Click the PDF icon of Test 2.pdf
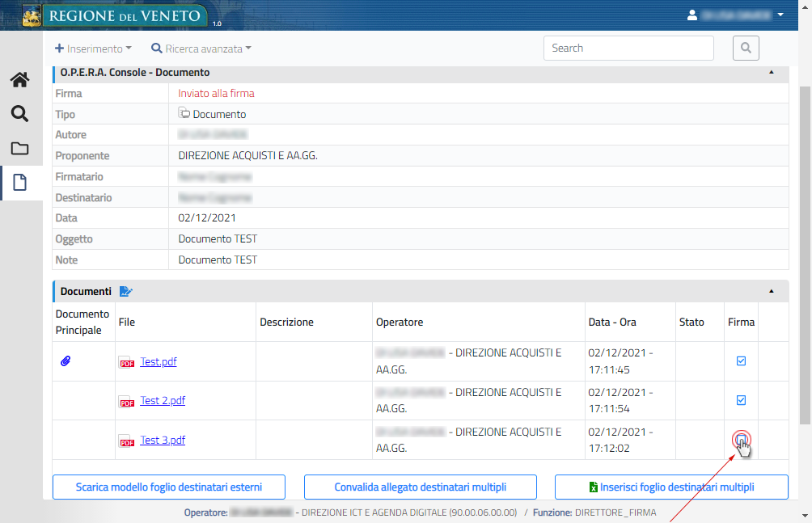Screen dimensions: 812x523 click(127, 401)
